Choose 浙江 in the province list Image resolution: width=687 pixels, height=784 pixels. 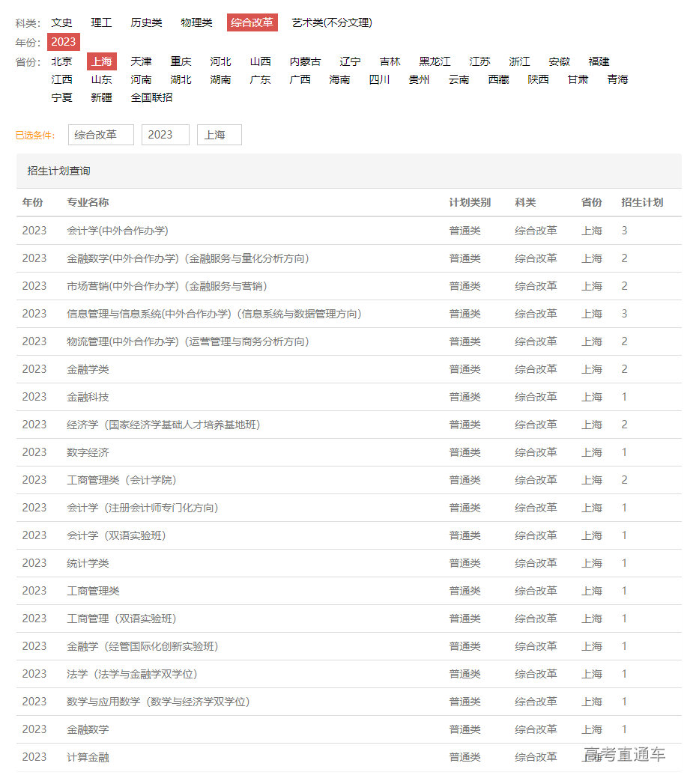click(x=519, y=61)
